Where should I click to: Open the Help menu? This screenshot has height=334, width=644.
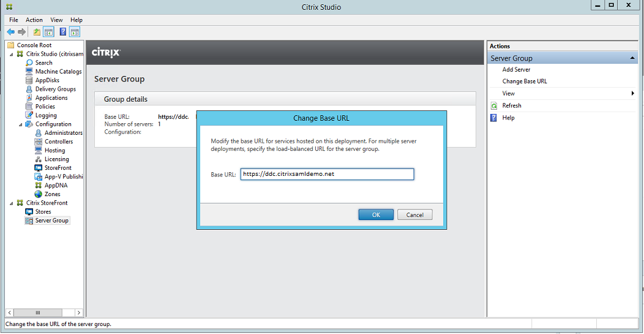pyautogui.click(x=77, y=20)
